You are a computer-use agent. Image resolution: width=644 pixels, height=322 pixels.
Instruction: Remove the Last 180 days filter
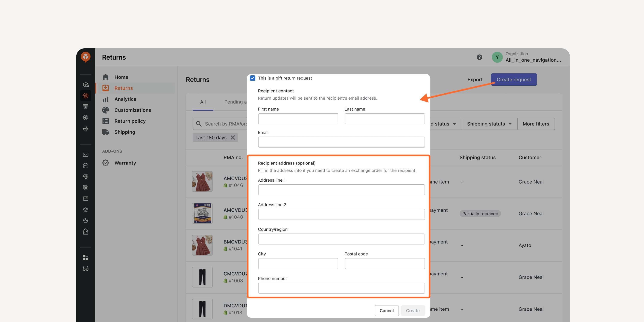(233, 138)
